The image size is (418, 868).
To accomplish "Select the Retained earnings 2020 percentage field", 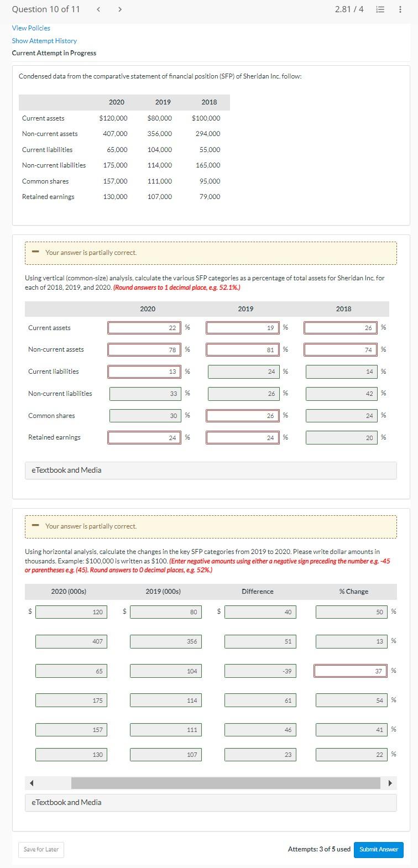I will point(144,437).
